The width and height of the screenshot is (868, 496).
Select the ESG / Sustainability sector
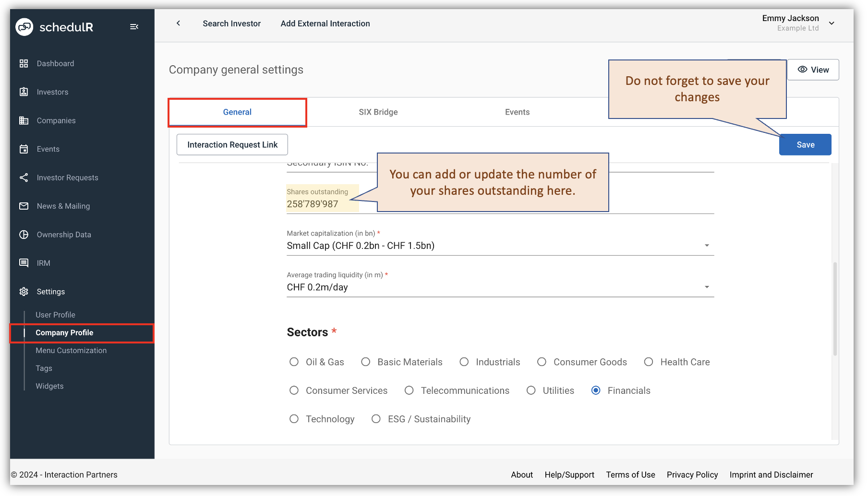click(376, 418)
